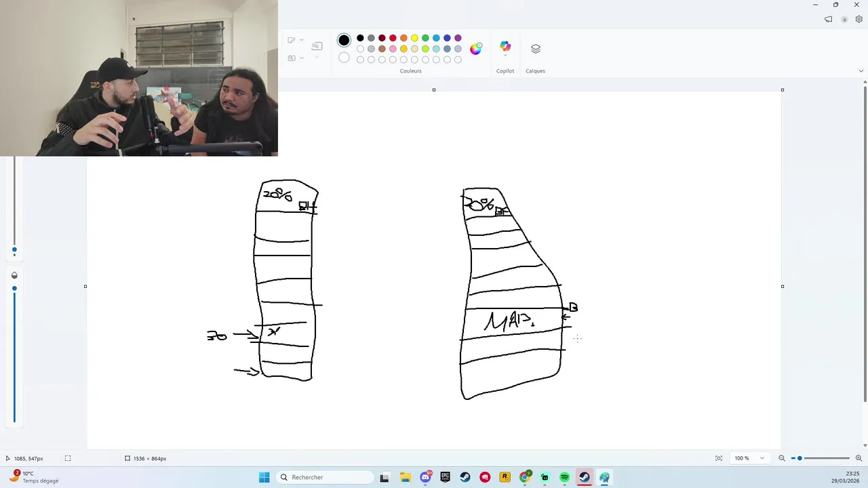The height and width of the screenshot is (488, 868).
Task: Pick the purple color swatch
Action: tap(458, 38)
